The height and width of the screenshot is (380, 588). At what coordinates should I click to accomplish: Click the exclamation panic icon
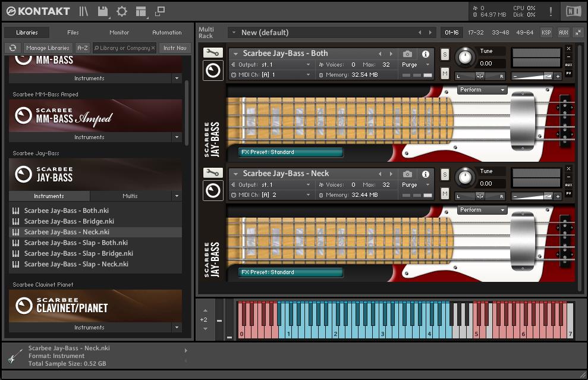coord(551,11)
